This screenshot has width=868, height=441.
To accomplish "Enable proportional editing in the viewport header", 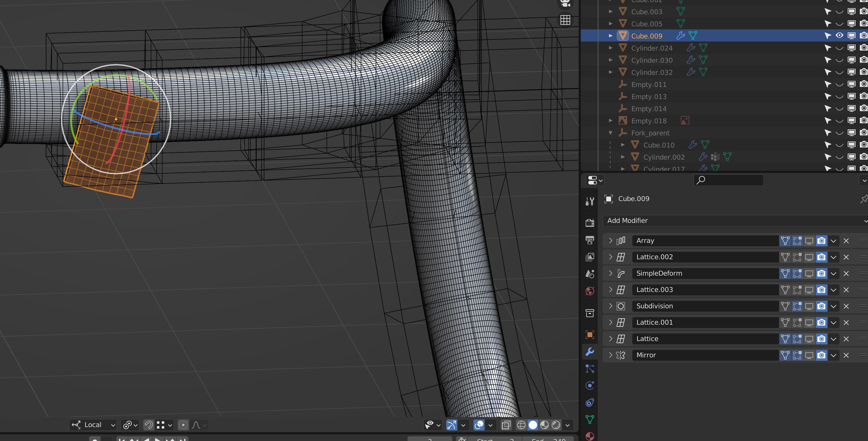I will pyautogui.click(x=183, y=425).
